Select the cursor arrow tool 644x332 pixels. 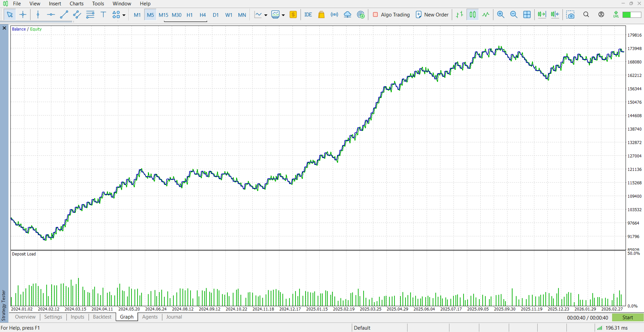click(x=10, y=14)
